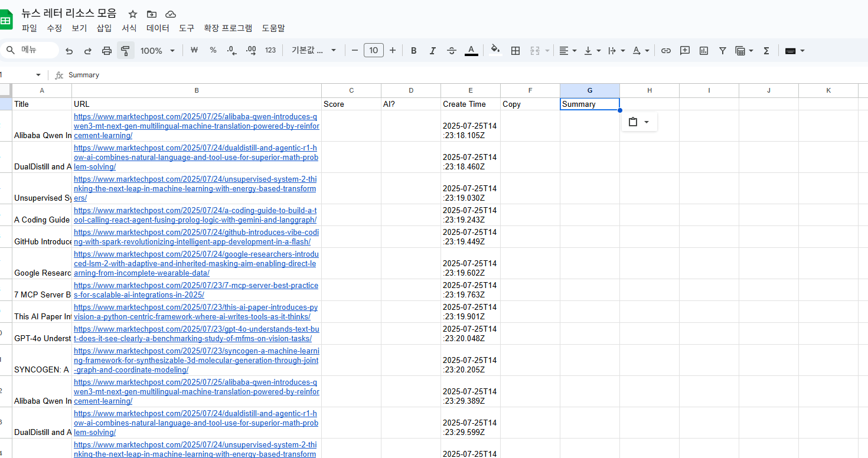Open the 수정 menu

[x=54, y=28]
